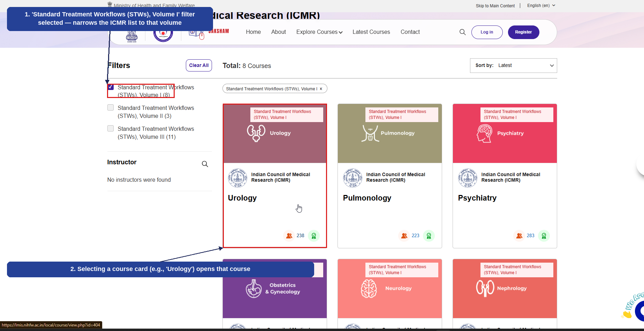Click the Psychiatry brain-head icon on thumbnail
The height and width of the screenshot is (331, 644).
[485, 134]
